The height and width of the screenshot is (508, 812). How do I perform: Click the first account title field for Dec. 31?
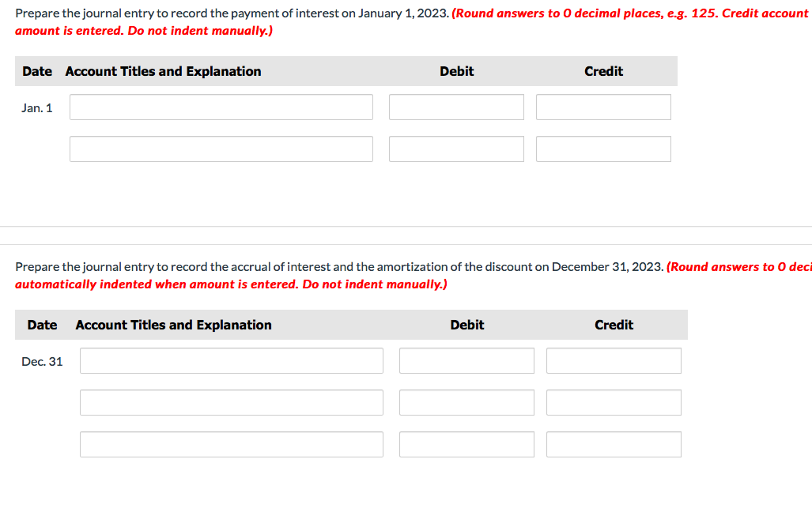[x=231, y=360]
